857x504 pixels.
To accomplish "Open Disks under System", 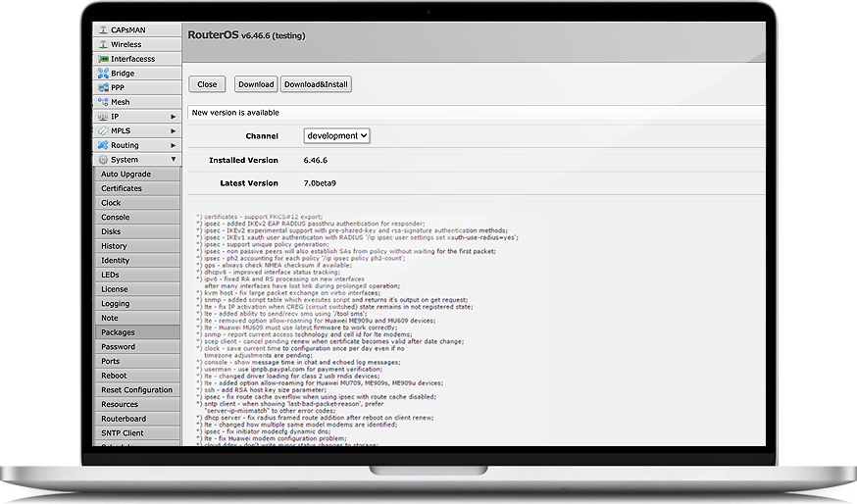I will click(x=137, y=231).
